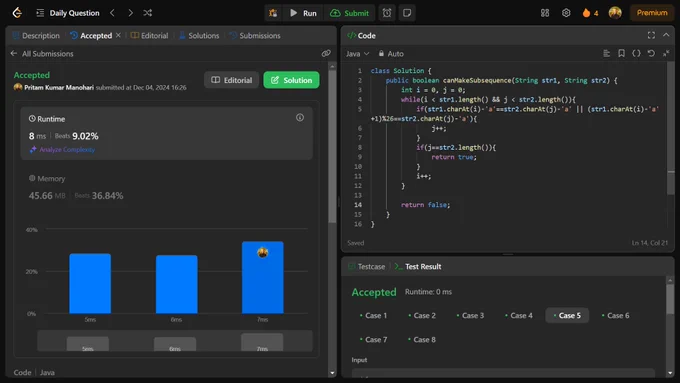Switch to the Testcase tab
The height and width of the screenshot is (383, 680).
pos(367,267)
